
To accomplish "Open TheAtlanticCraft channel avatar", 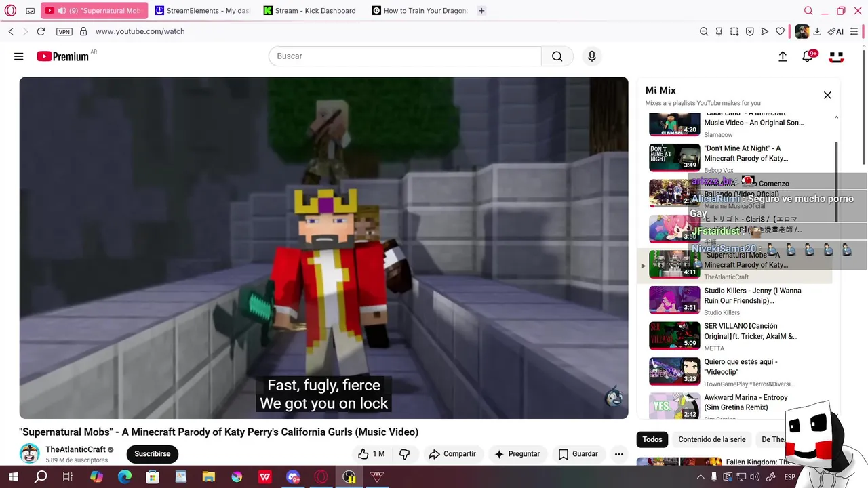I will pyautogui.click(x=29, y=453).
